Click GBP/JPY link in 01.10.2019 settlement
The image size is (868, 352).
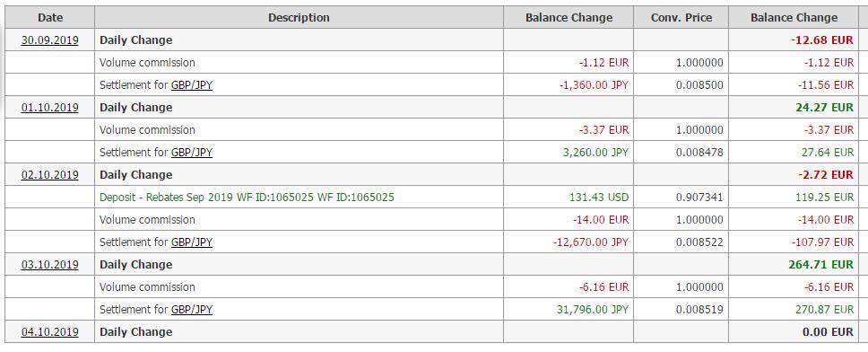(x=192, y=152)
